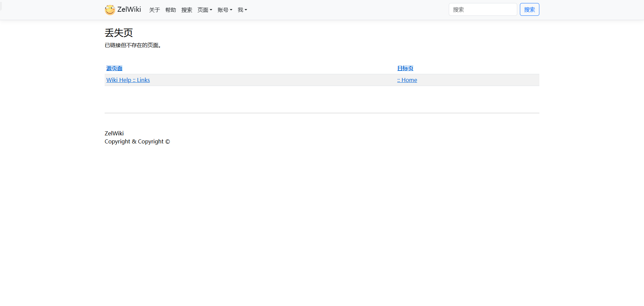The width and height of the screenshot is (644, 306).
Task: Expand the 页面 (Pages) dropdown
Action: coord(205,10)
